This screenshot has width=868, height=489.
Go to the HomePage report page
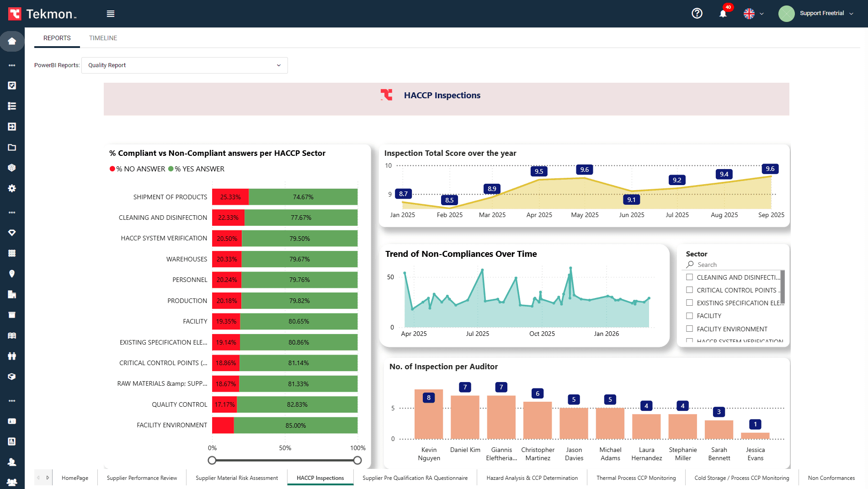coord(75,478)
